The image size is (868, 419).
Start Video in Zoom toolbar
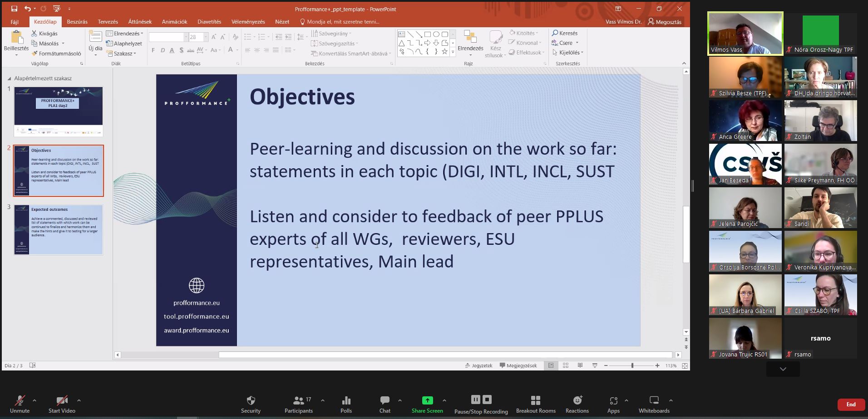62,404
